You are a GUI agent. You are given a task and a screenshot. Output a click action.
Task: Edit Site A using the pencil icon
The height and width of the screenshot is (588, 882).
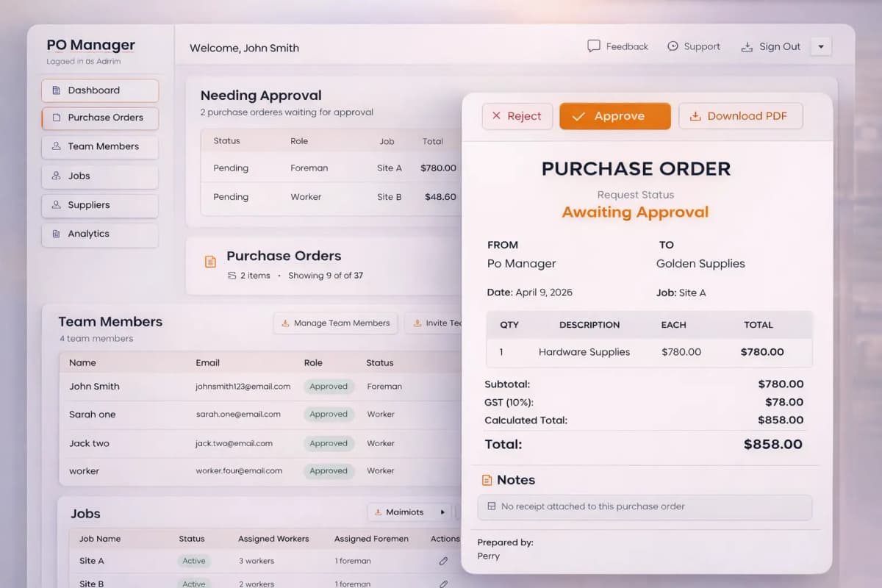[x=443, y=560]
